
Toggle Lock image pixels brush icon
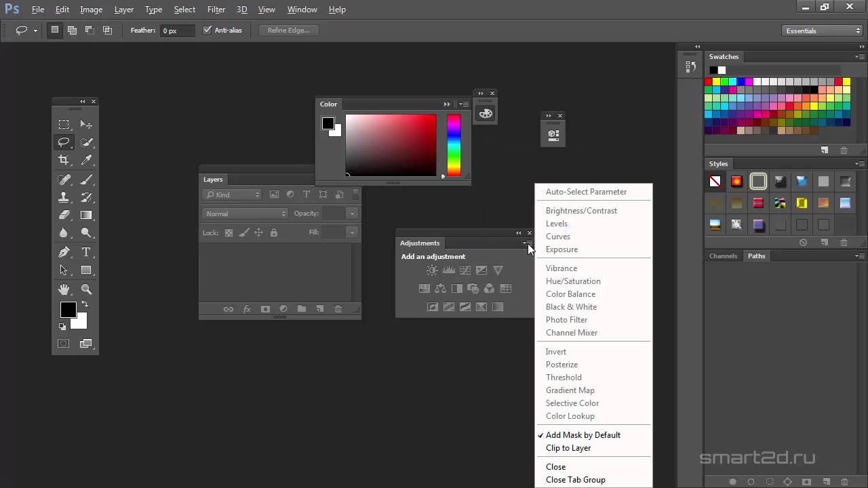(243, 232)
